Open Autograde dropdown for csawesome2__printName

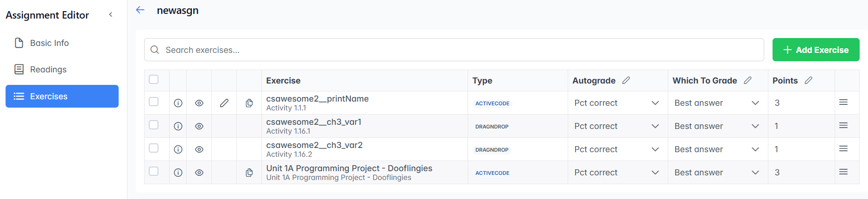pyautogui.click(x=617, y=103)
